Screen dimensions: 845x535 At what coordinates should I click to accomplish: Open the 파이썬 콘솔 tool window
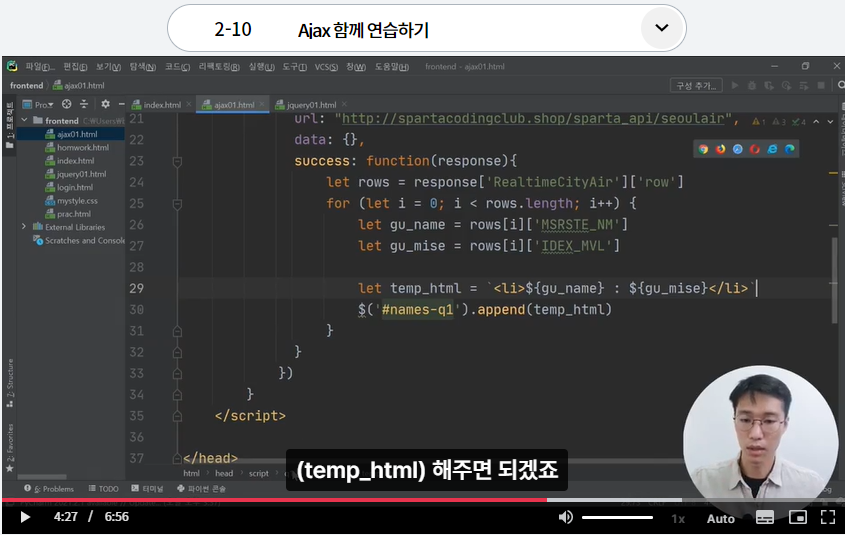[x=202, y=489]
